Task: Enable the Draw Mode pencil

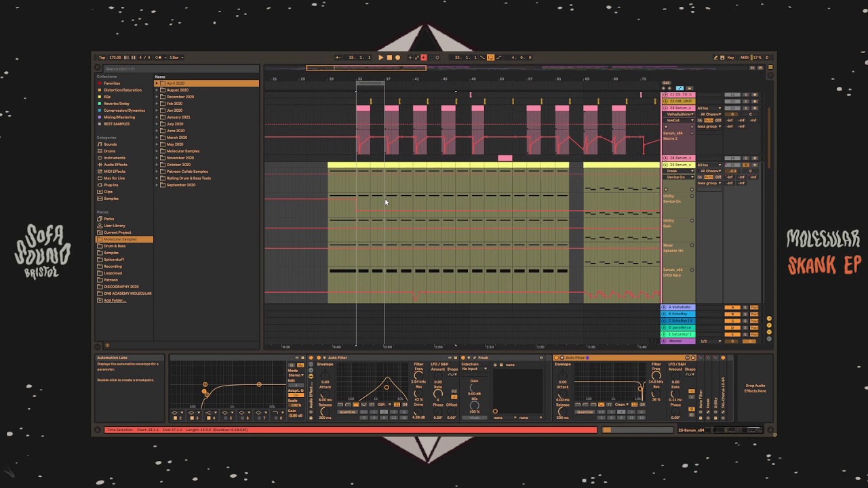Action: 715,58
